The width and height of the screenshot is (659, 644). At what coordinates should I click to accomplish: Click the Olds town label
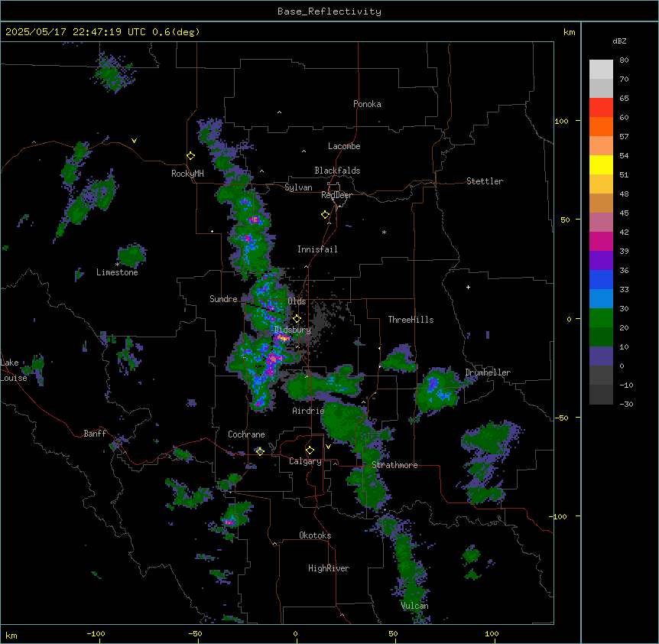tap(297, 301)
